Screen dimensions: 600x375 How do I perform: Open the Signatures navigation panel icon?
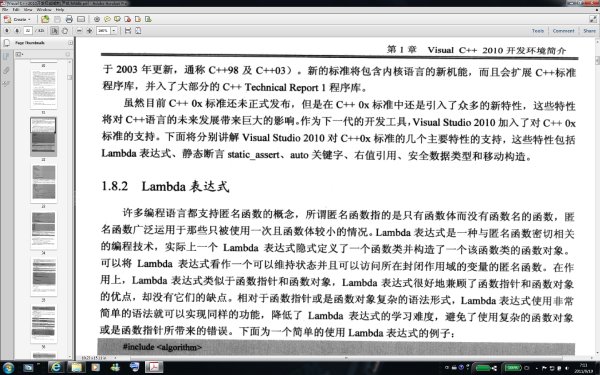pos(6,84)
